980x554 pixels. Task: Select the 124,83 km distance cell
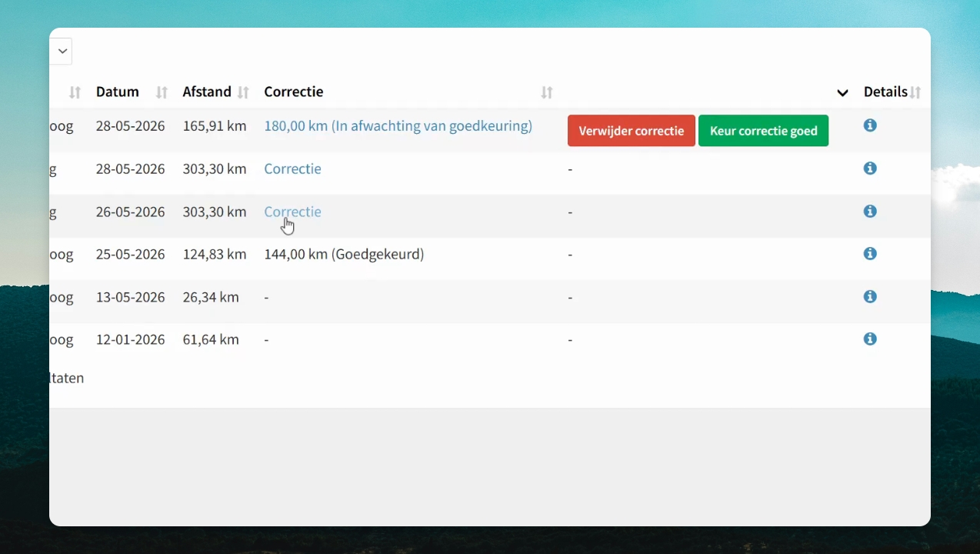coord(215,254)
